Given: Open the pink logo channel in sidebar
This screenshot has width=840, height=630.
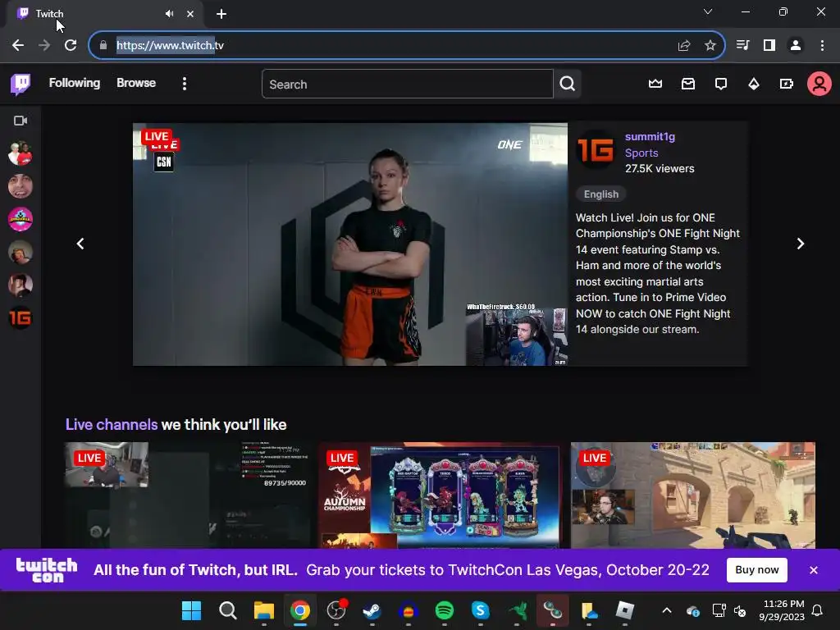Looking at the screenshot, I should [x=21, y=219].
